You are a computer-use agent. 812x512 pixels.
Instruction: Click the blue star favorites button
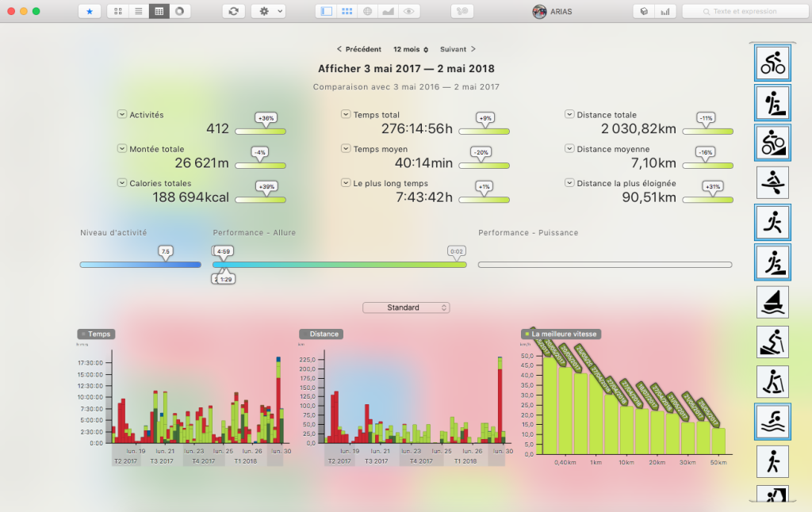90,12
